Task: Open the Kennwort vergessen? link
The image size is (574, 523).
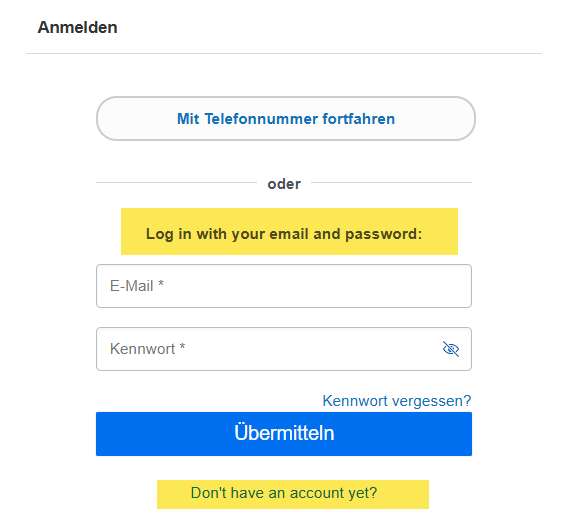Action: tap(397, 401)
